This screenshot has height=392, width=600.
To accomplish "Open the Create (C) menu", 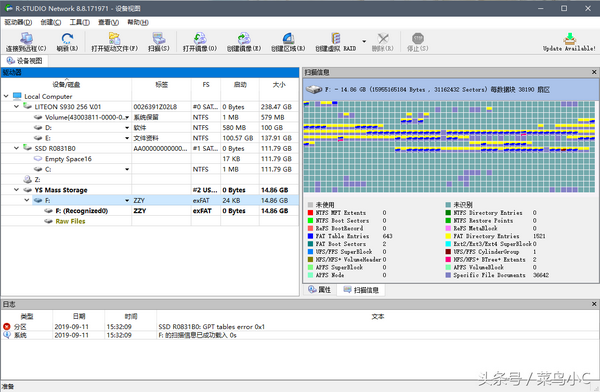I will pyautogui.click(x=51, y=22).
